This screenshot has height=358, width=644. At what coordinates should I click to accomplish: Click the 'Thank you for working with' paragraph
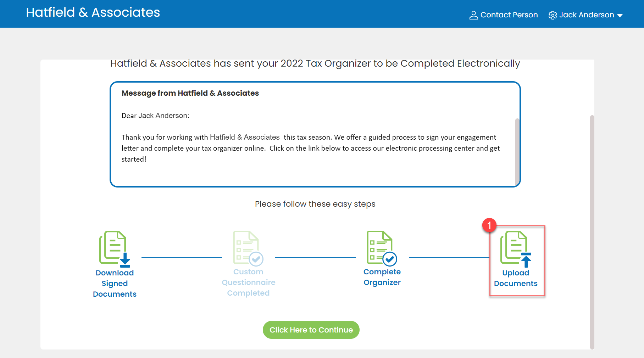(311, 148)
